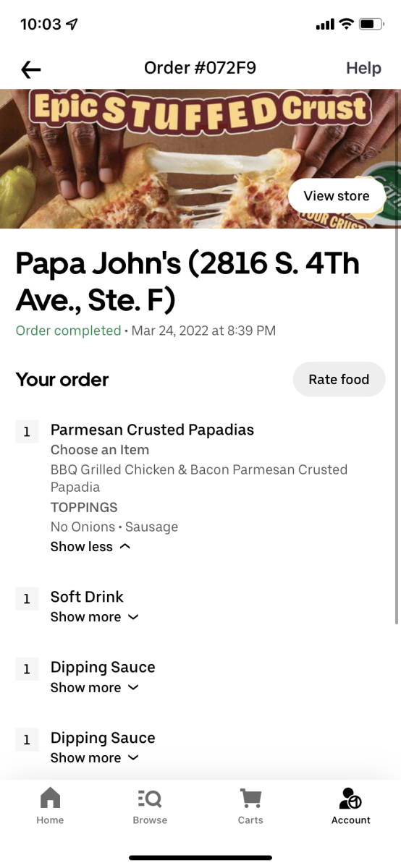Tap the Order #072F9 header title

[x=200, y=68]
